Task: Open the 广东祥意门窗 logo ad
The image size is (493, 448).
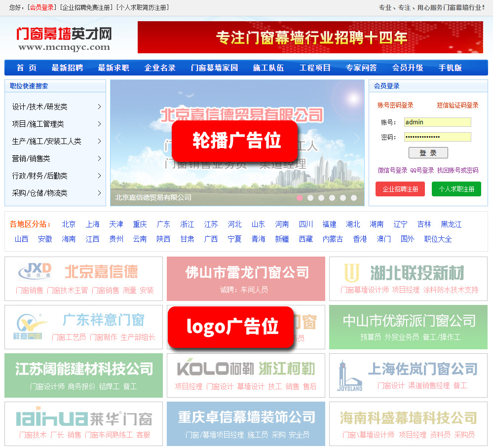Action: click(83, 327)
